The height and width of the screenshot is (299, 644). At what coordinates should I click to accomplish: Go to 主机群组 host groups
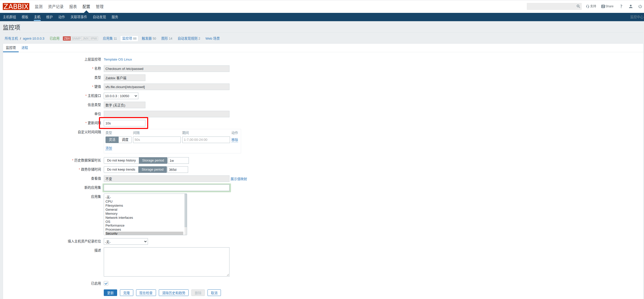(9, 17)
